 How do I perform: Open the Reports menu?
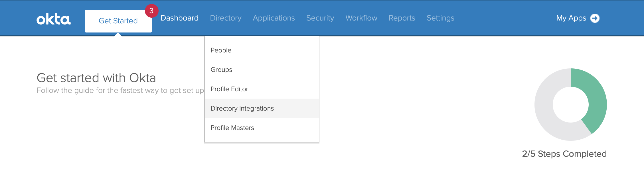pyautogui.click(x=402, y=18)
